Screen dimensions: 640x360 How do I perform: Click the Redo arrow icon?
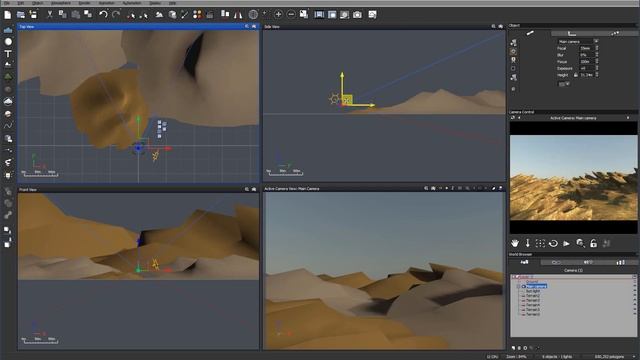[116, 15]
